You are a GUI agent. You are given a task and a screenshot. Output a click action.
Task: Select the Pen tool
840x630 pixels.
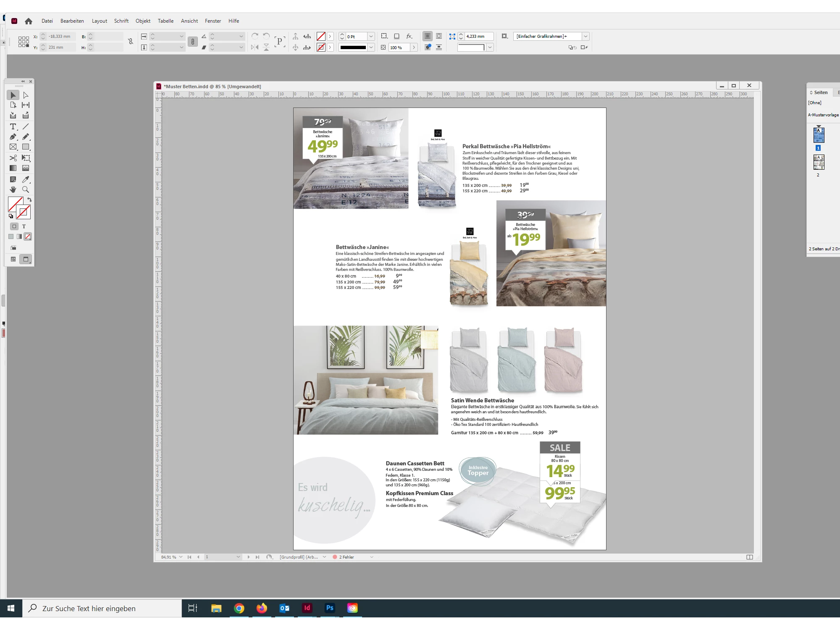pos(13,136)
